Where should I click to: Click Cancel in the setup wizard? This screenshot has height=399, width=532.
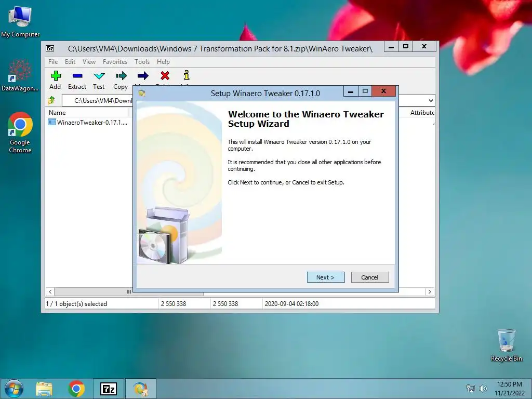(370, 277)
